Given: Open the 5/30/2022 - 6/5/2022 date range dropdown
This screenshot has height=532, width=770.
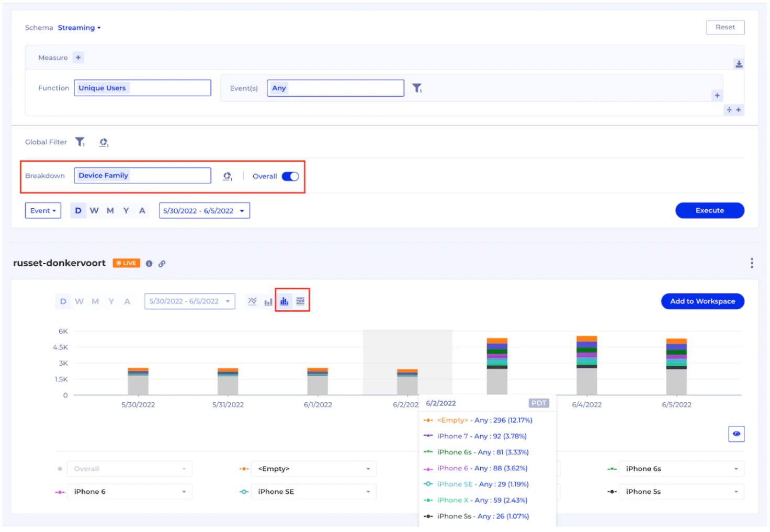Looking at the screenshot, I should tap(204, 210).
